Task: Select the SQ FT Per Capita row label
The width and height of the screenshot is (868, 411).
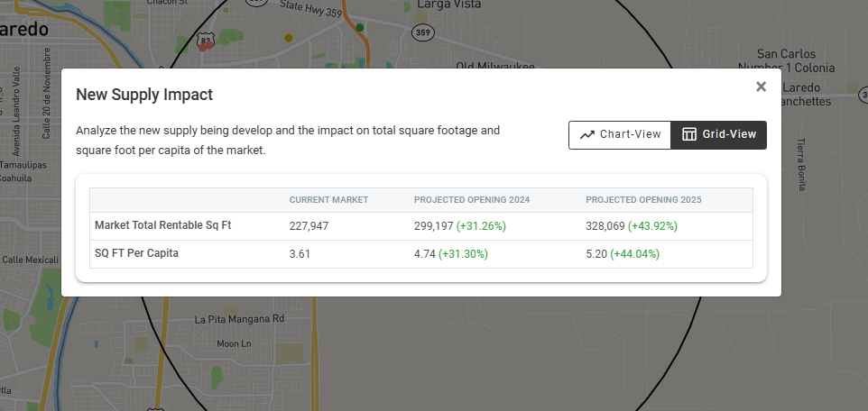Action: tap(136, 253)
